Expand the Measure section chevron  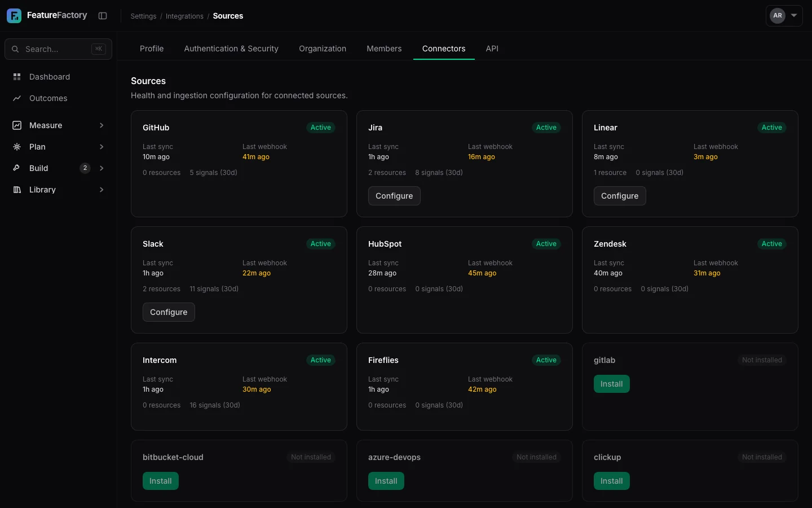(x=101, y=125)
